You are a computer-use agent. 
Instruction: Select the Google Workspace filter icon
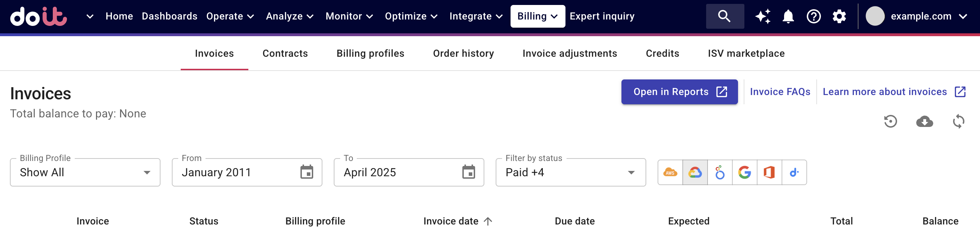coord(744,172)
